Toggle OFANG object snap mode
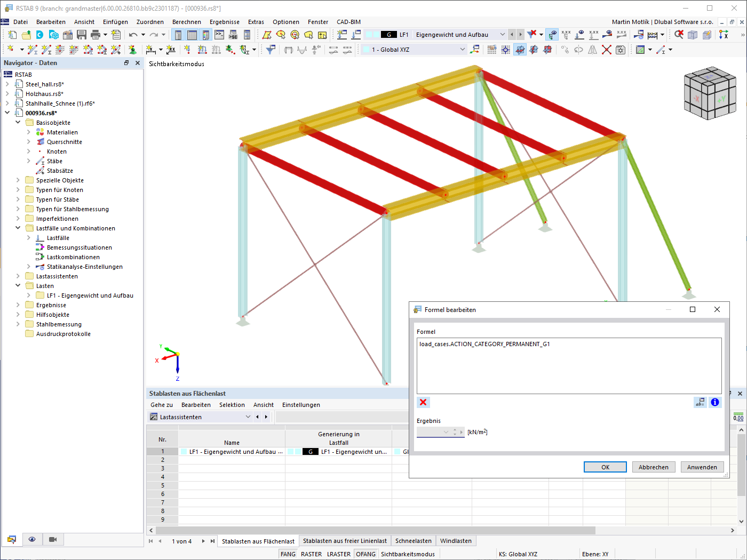 click(365, 554)
